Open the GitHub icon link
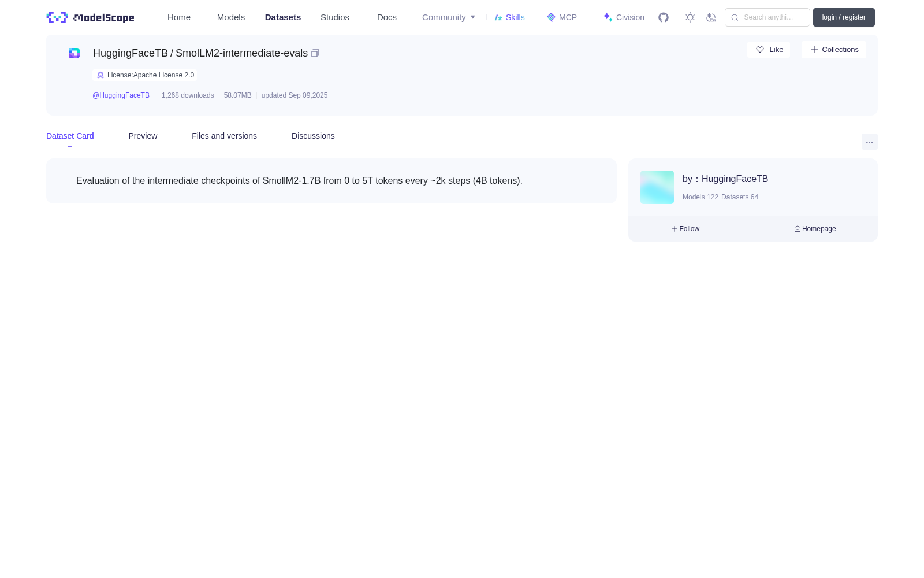The height and width of the screenshot is (578, 924). pyautogui.click(x=664, y=17)
